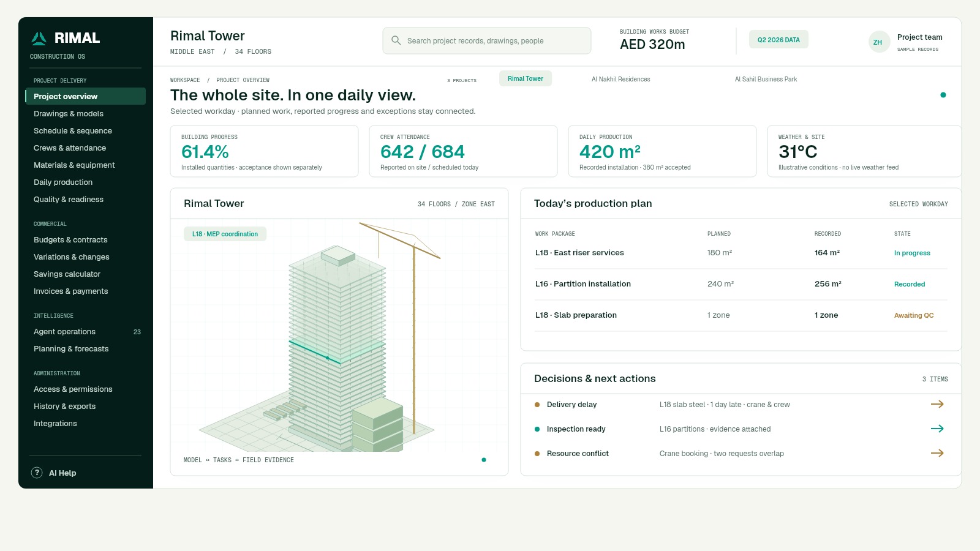The image size is (980, 551).
Task: Click the Q2 2026 DATA button
Action: (x=778, y=40)
